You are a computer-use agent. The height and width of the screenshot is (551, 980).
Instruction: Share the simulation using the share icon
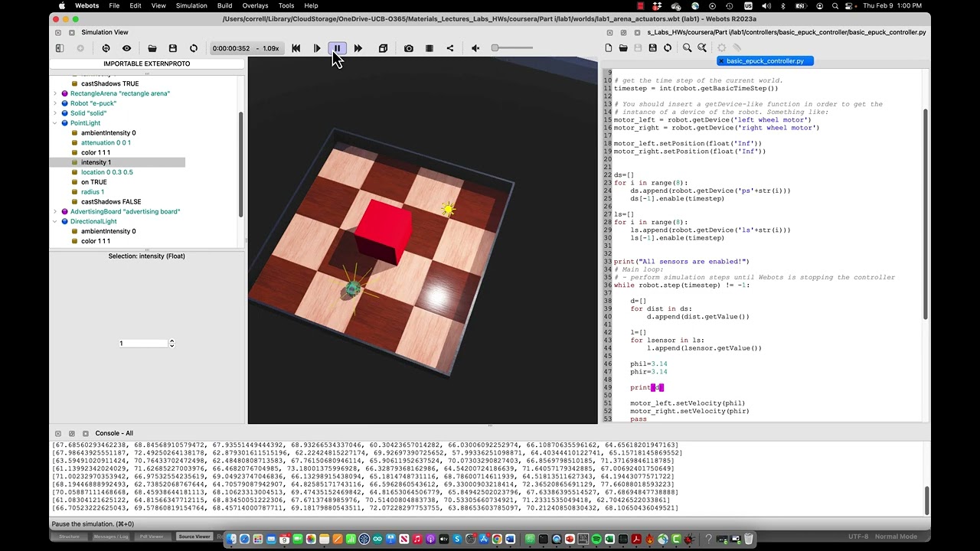[x=450, y=48]
